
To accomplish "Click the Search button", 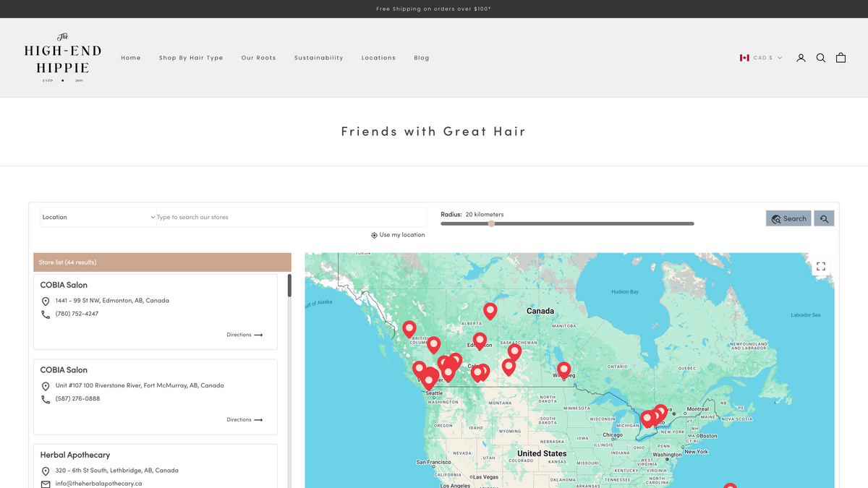I will 788,218.
